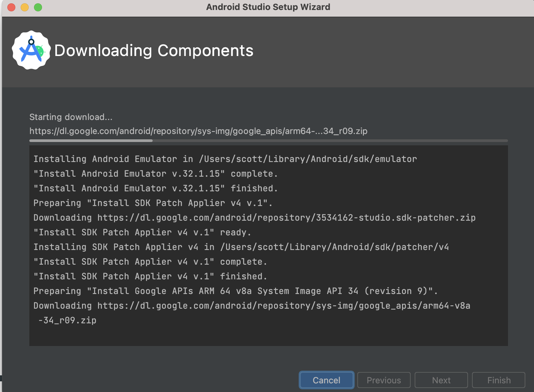534x392 pixels.
Task: Click the 'Downloading ...google_apis/arm64-v8a' log line
Action: [252, 306]
